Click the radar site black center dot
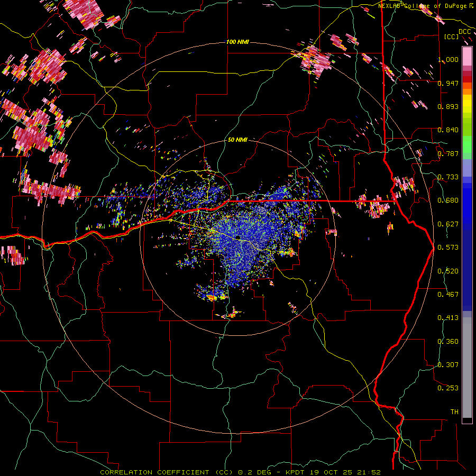The height and width of the screenshot is (476, 476). coord(237,237)
